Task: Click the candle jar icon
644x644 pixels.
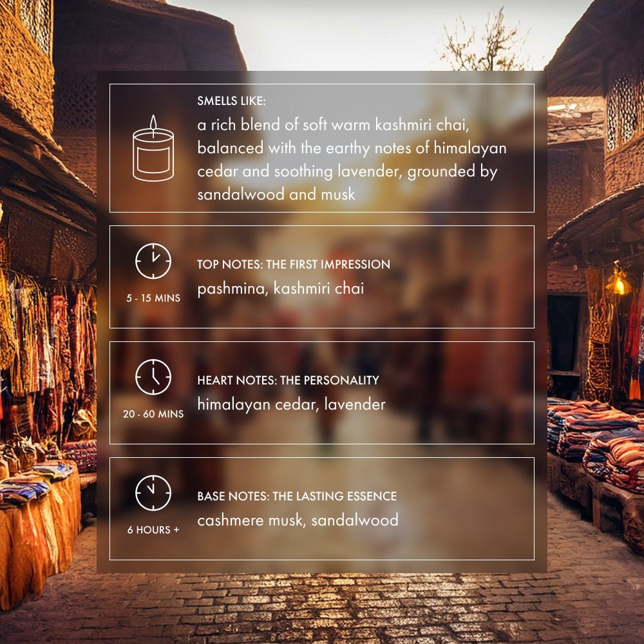Action: pyautogui.click(x=153, y=148)
